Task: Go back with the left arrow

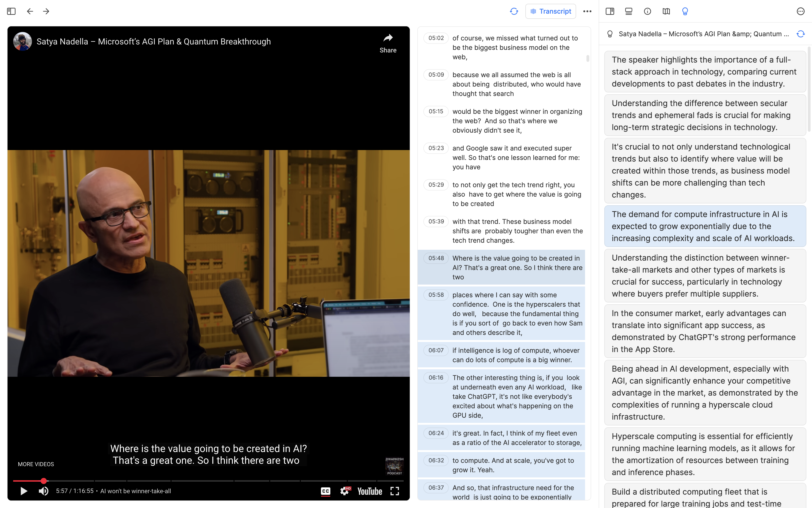Action: (30, 12)
